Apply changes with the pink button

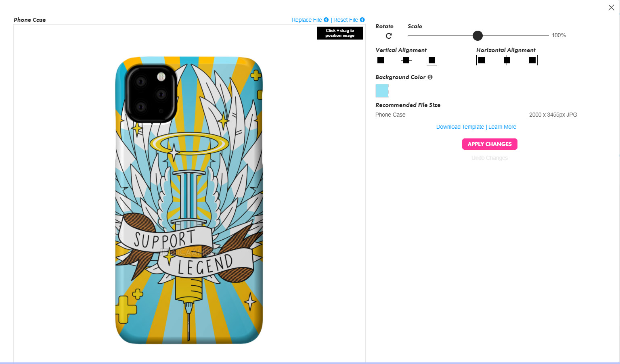point(490,144)
